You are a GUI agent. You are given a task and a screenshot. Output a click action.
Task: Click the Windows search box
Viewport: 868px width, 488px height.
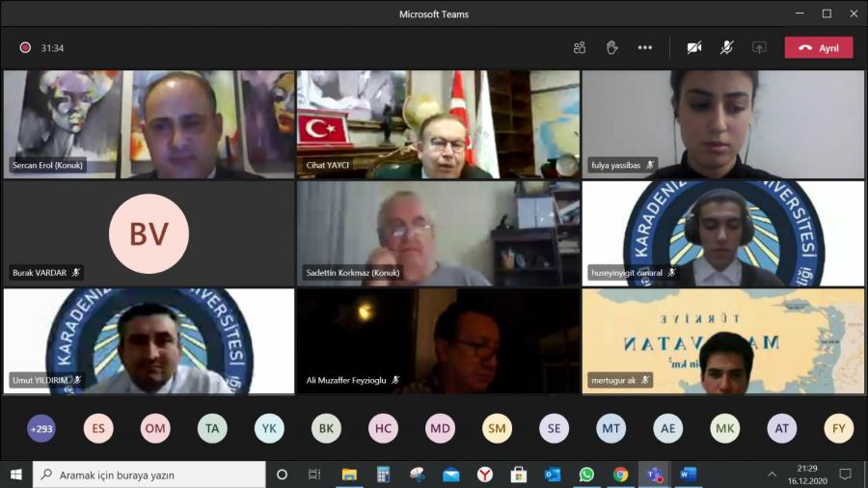coord(149,474)
